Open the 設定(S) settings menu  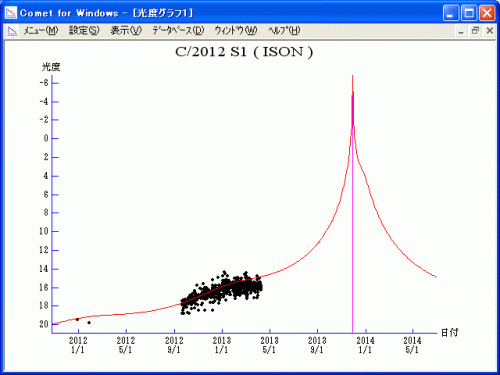tap(84, 31)
